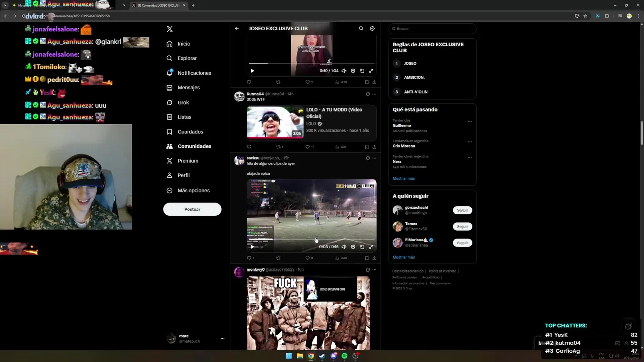Open monkwy0 post's three-dot menu
The height and width of the screenshot is (362, 644).
click(374, 270)
